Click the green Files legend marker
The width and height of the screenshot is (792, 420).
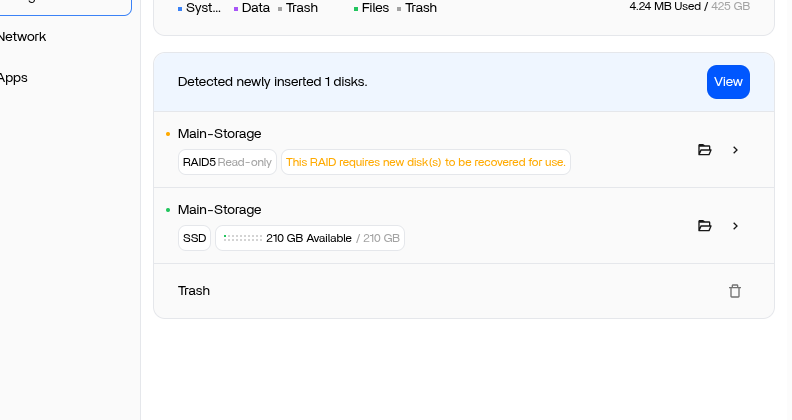356,9
